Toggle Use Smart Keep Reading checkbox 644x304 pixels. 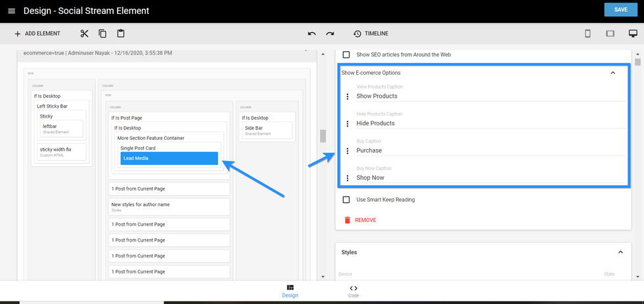[346, 200]
